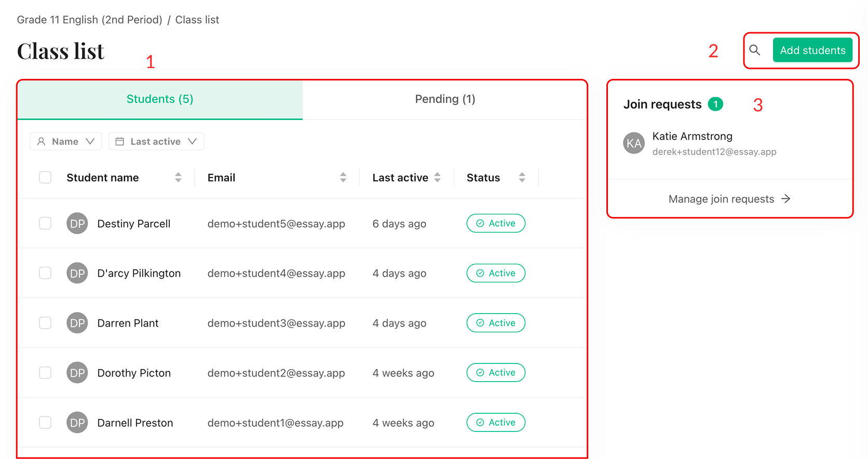Tick Dorothy Picton's checkbox
Viewport: 868px width, 459px height.
tap(45, 373)
